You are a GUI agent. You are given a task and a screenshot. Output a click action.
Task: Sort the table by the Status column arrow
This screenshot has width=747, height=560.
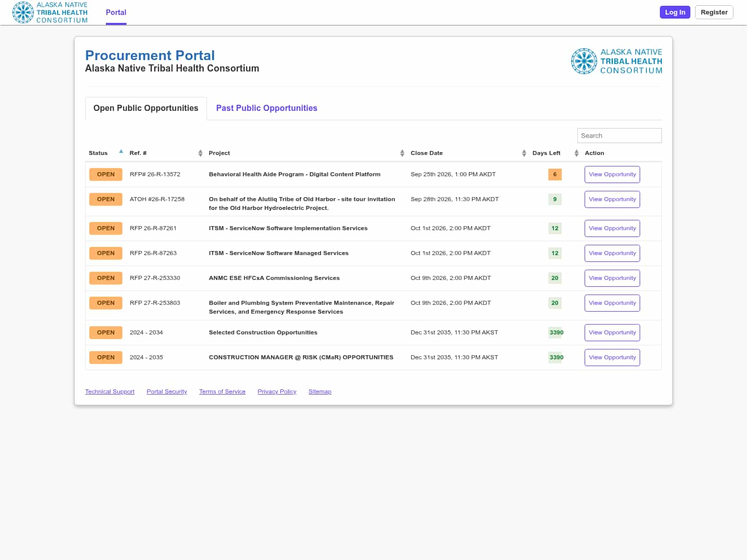click(121, 151)
